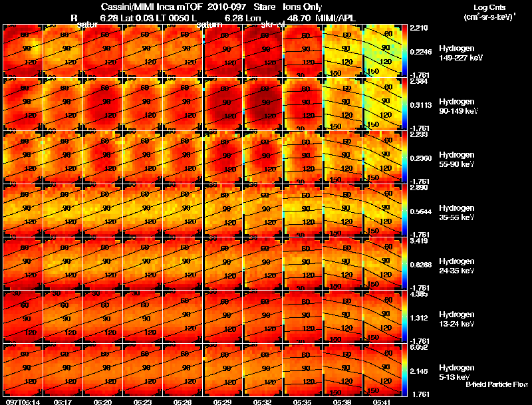The height and width of the screenshot is (405, 532).
Task: Select the 5-13 keV image at 05:23
Action: point(142,370)
